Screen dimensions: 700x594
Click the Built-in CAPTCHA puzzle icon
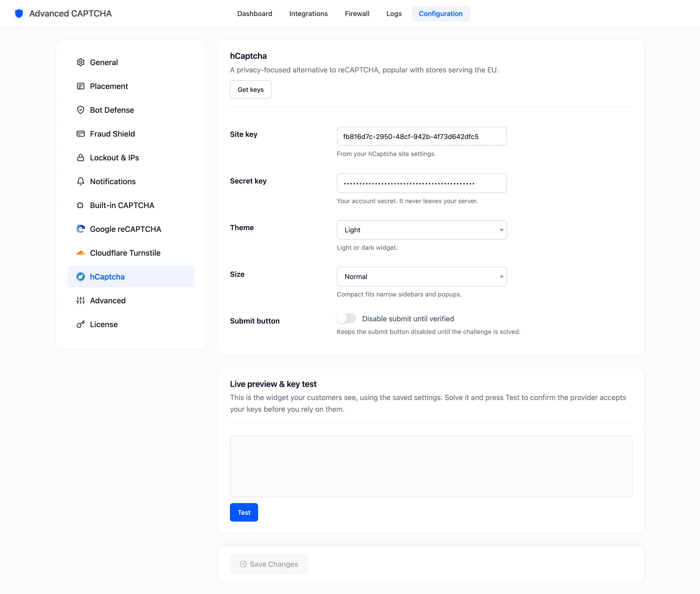tap(80, 205)
